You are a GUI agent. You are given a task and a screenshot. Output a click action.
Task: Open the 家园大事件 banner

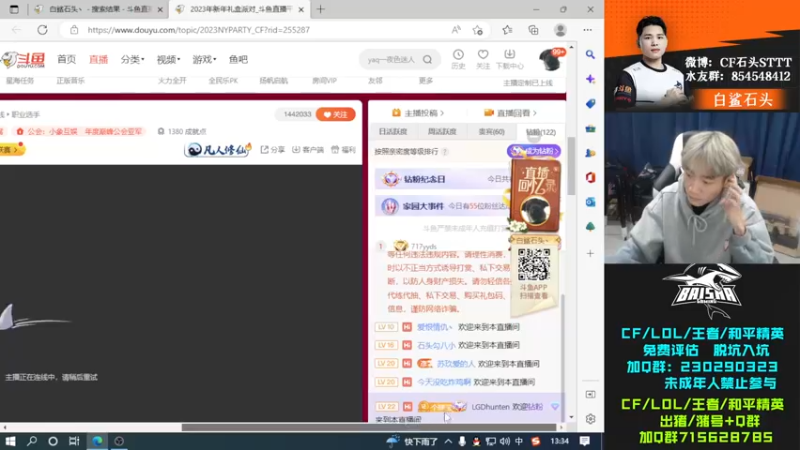click(443, 206)
